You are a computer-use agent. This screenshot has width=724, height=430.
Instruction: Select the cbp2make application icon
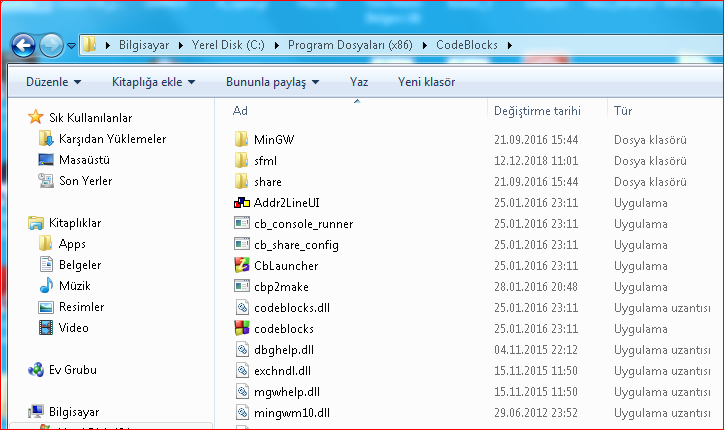pos(241,286)
